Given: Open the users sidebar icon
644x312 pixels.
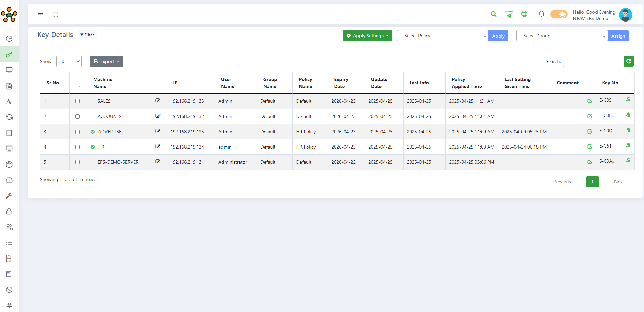Looking at the screenshot, I should coord(9,227).
